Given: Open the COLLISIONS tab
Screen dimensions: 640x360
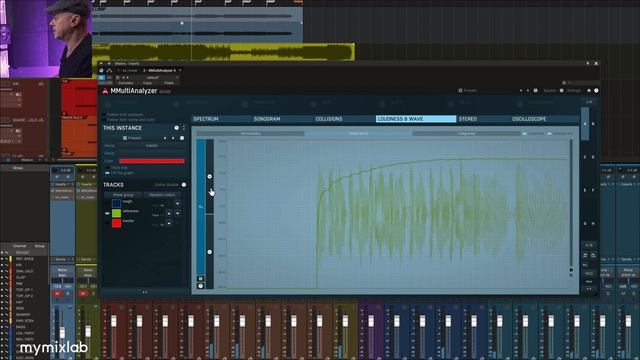Looking at the screenshot, I should [329, 119].
